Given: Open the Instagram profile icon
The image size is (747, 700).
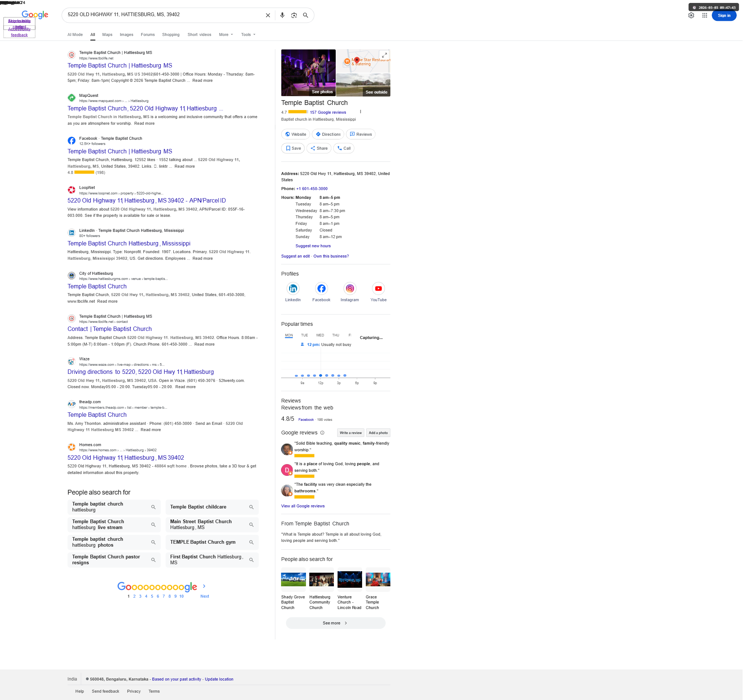Looking at the screenshot, I should point(352,290).
